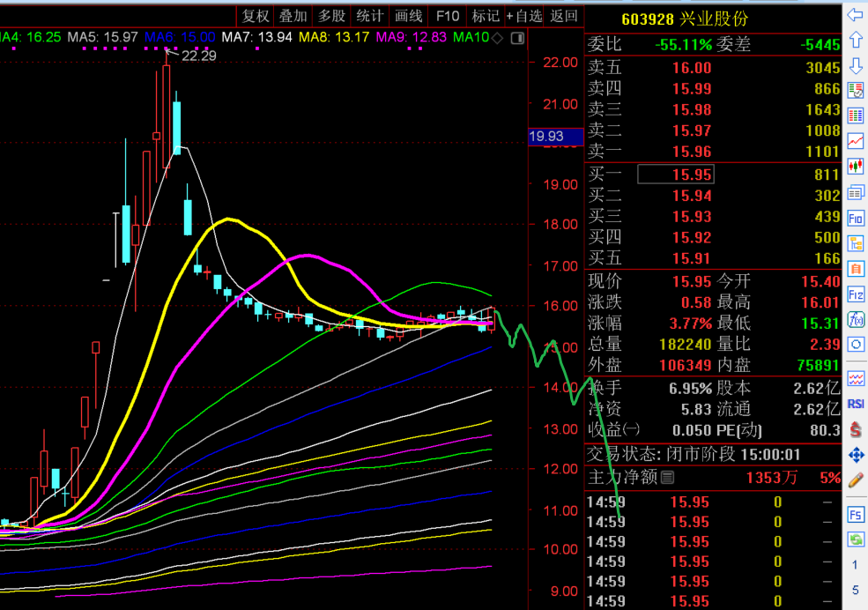Viewport: 868px width, 610px height.
Task: Open the colored grid table icon
Action: (856, 115)
